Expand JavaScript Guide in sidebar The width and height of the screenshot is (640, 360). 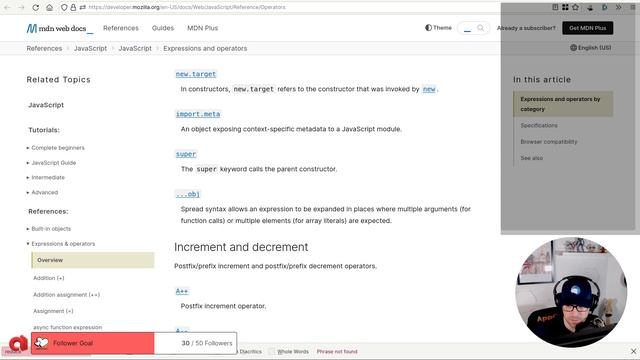click(53, 162)
